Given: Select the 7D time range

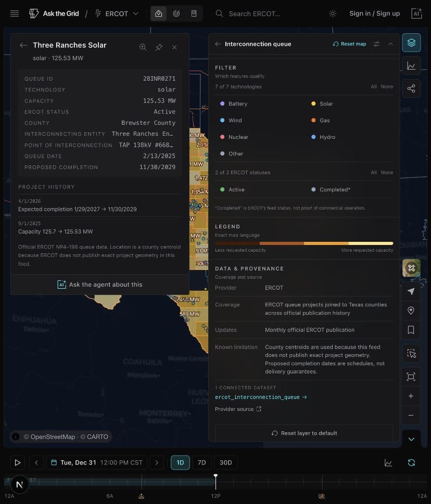Looking at the screenshot, I should 201,462.
